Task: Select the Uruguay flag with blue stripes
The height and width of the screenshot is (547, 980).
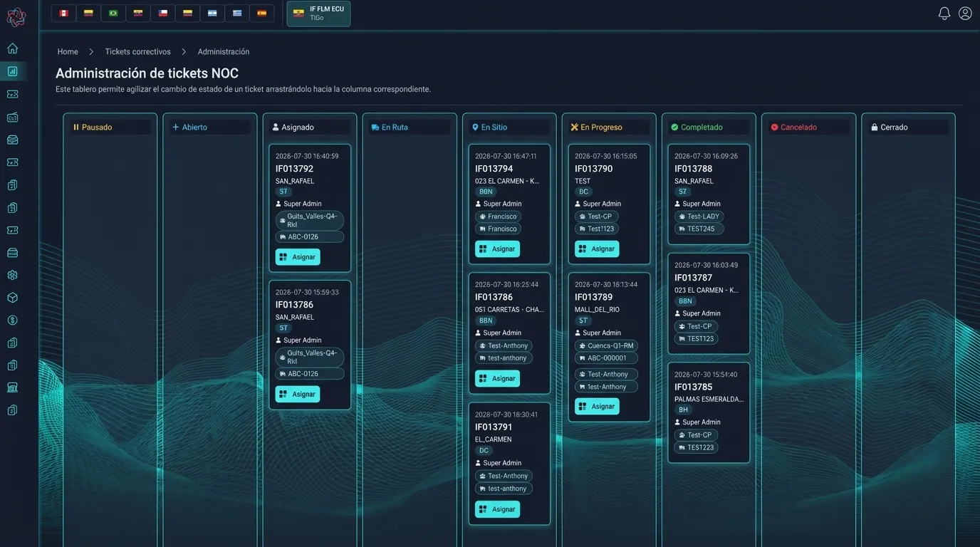Action: [237, 13]
